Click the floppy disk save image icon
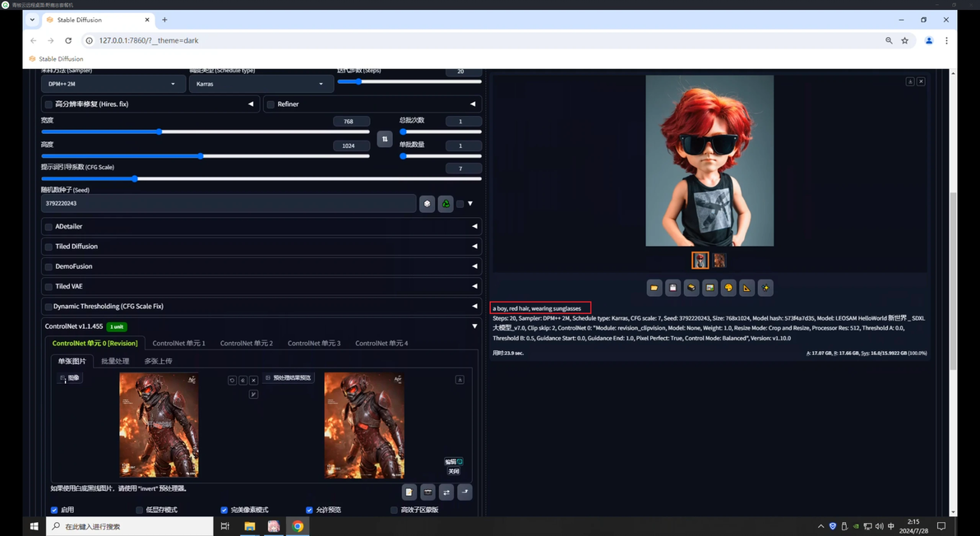Viewport: 980px width, 536px height. click(x=673, y=288)
